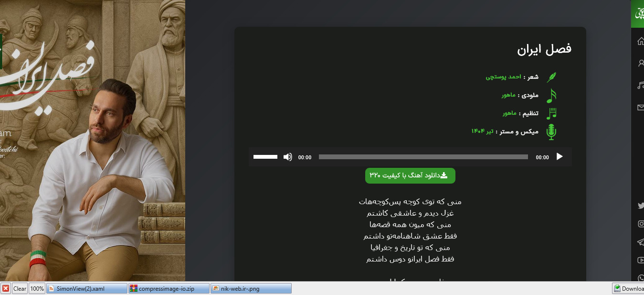This screenshot has width=644, height=295.
Task: Open the Telegram social icon
Action: pos(641,242)
